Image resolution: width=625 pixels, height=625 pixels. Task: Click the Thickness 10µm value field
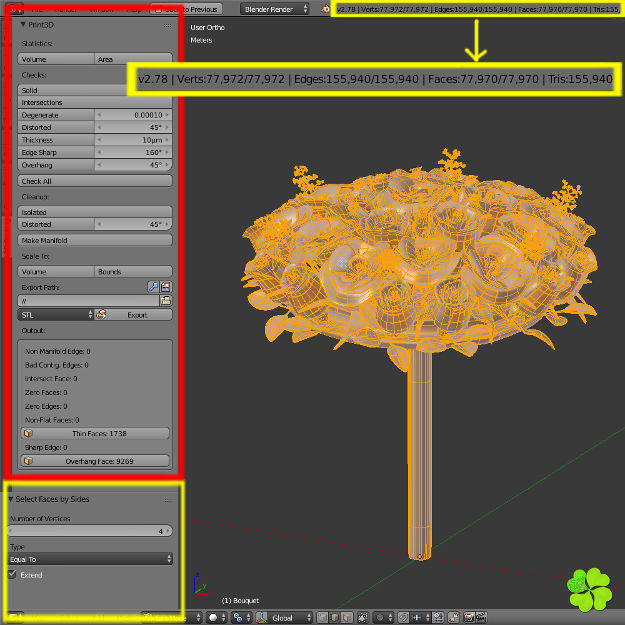tap(134, 140)
